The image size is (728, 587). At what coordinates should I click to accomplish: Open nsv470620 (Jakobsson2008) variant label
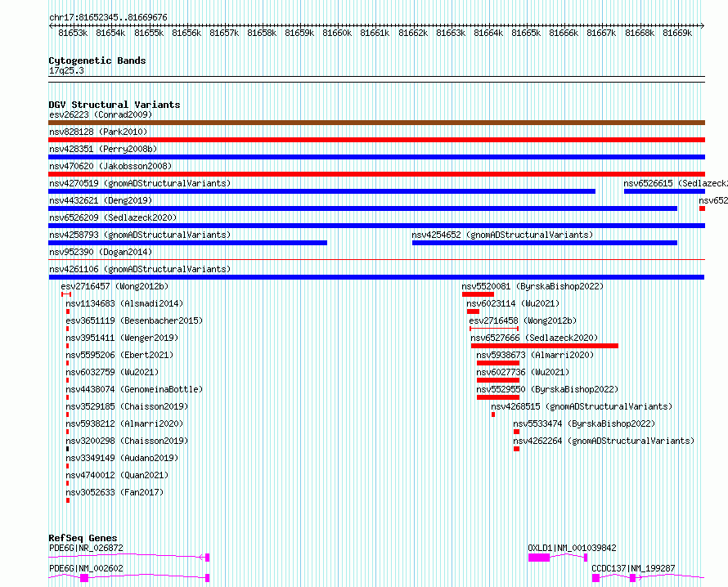(110, 166)
